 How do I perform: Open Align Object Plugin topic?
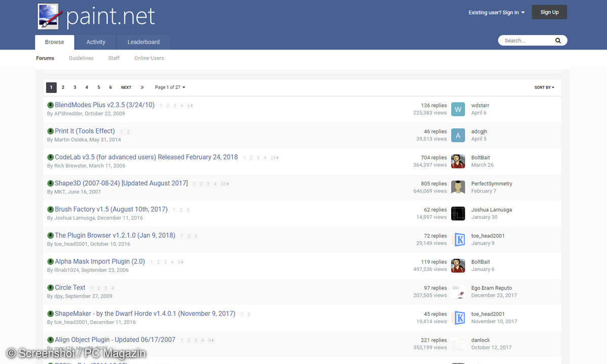tap(115, 340)
